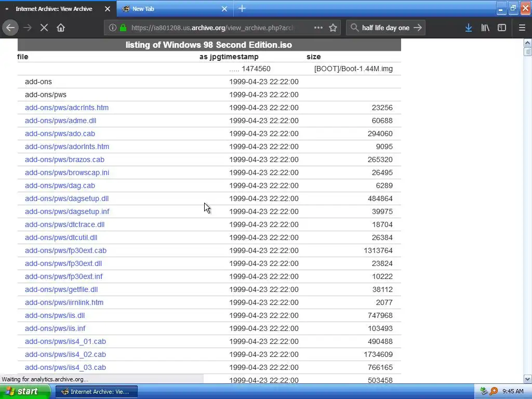Image resolution: width=532 pixels, height=399 pixels.
Task: Open the downloads panel
Action: coord(469,28)
